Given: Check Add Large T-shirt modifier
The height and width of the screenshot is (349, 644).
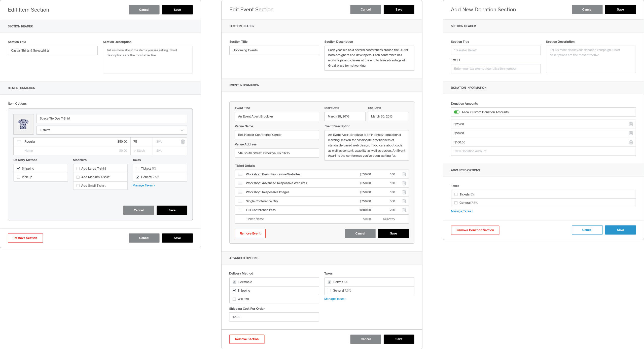Looking at the screenshot, I should click(78, 169).
